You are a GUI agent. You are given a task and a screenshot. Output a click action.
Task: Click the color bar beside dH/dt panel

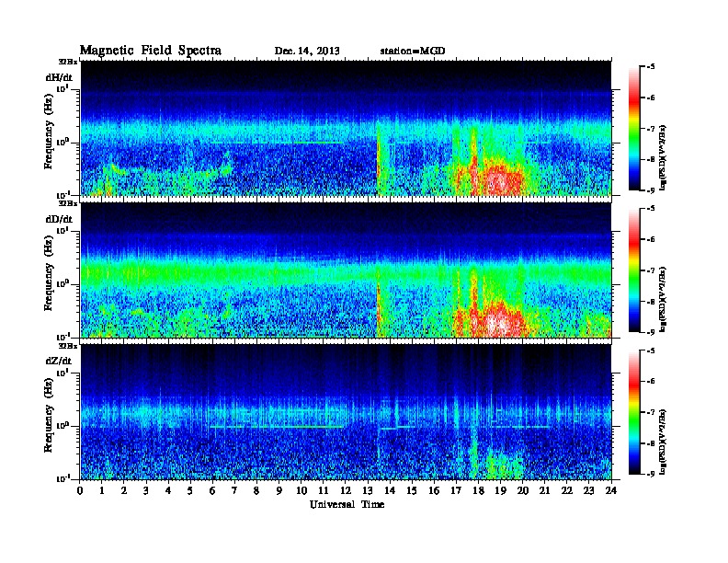click(634, 129)
